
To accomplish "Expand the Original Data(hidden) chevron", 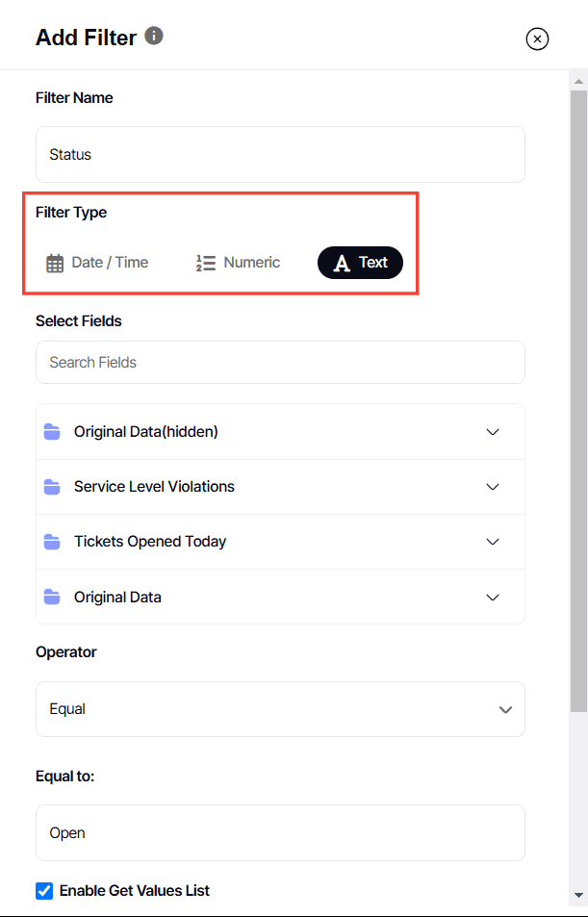I will pos(493,432).
